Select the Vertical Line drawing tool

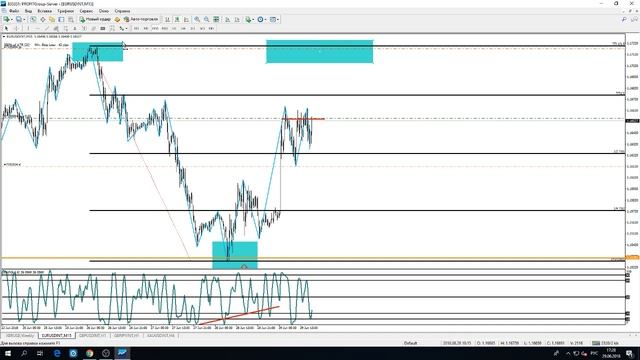point(28,29)
